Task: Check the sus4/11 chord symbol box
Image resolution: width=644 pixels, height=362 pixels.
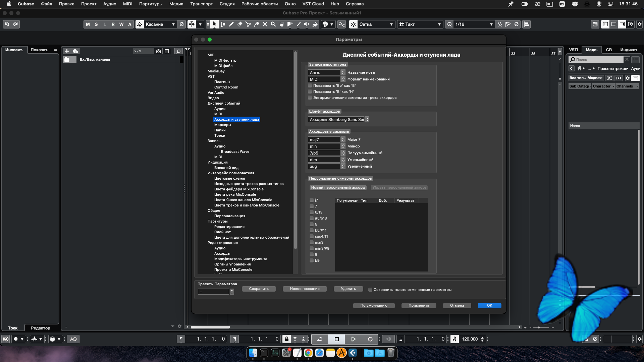Action: [x=312, y=236]
